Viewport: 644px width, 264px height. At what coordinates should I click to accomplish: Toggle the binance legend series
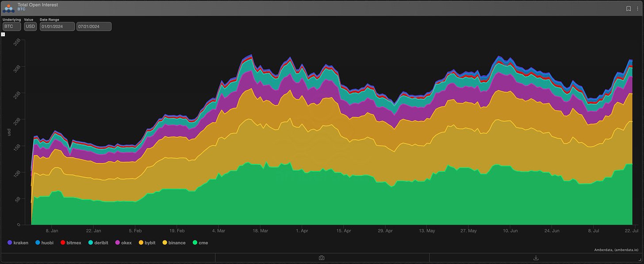point(174,243)
